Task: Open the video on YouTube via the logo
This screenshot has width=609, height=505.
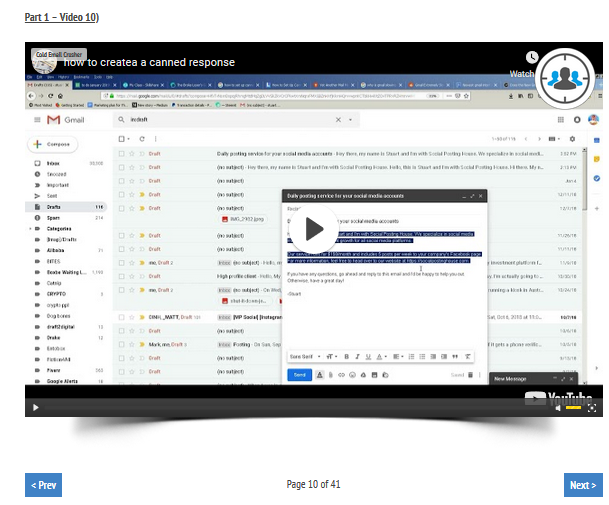Action: coord(559,398)
